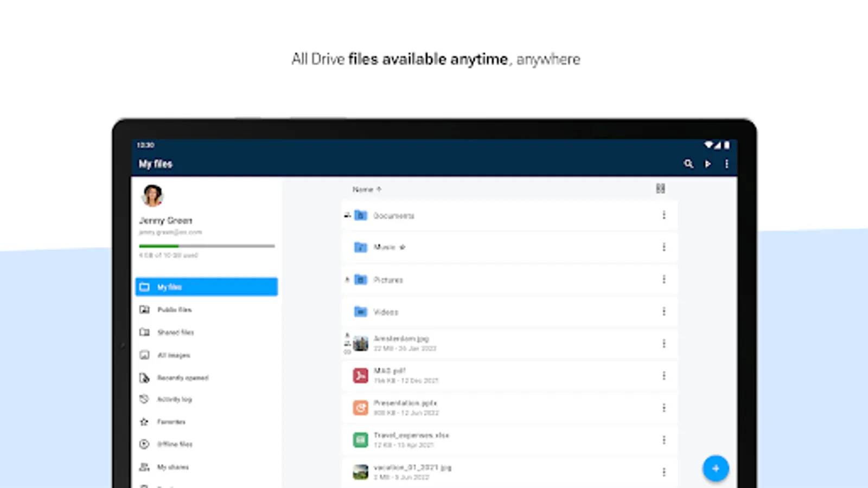Screen dimensions: 868x488
Task: Click the battery icon in status bar
Action: pos(726,145)
